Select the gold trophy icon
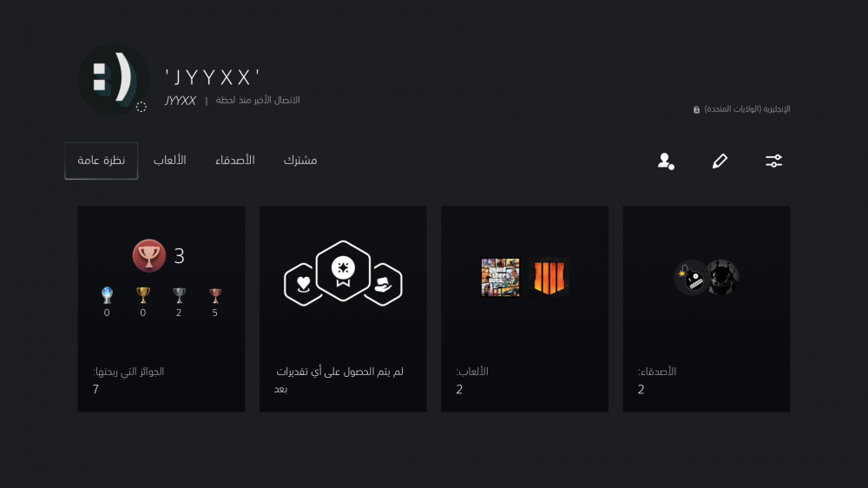The height and width of the screenshot is (488, 868). (143, 295)
